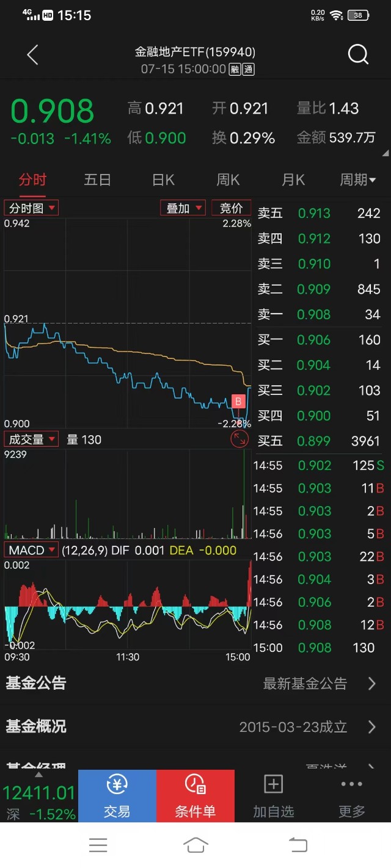The width and height of the screenshot is (391, 868).
Task: Open 最新基金公告 link
Action: coord(319,684)
